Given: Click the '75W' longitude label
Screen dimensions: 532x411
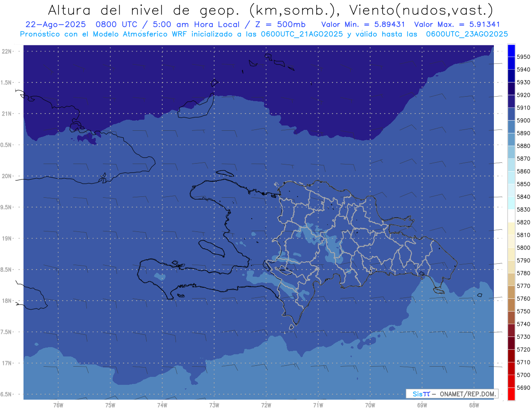Looking at the screenshot, I should click(x=110, y=405).
